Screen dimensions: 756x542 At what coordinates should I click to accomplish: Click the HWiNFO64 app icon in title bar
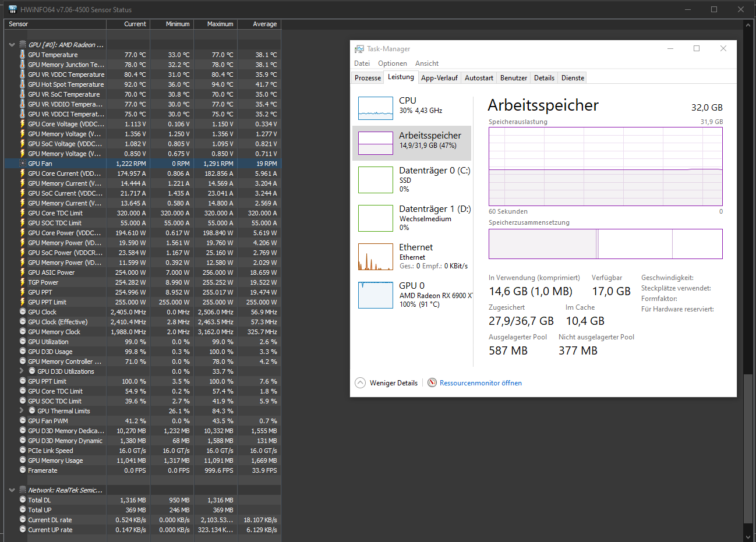pyautogui.click(x=13, y=9)
